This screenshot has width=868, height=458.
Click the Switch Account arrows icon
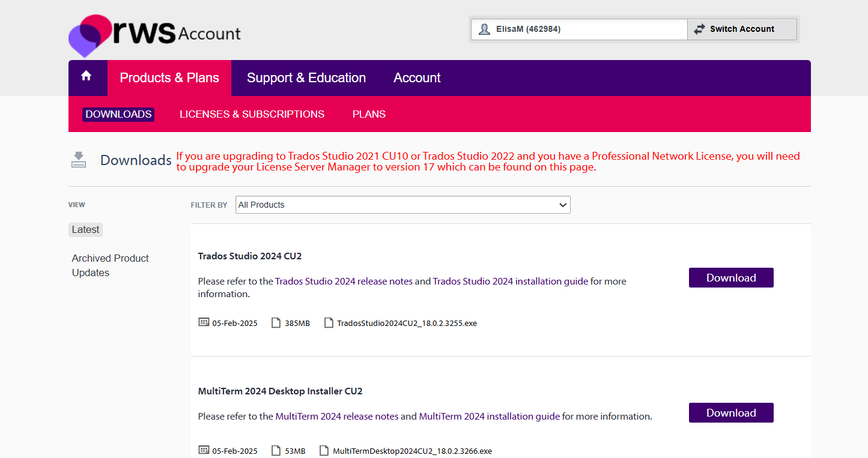[699, 29]
